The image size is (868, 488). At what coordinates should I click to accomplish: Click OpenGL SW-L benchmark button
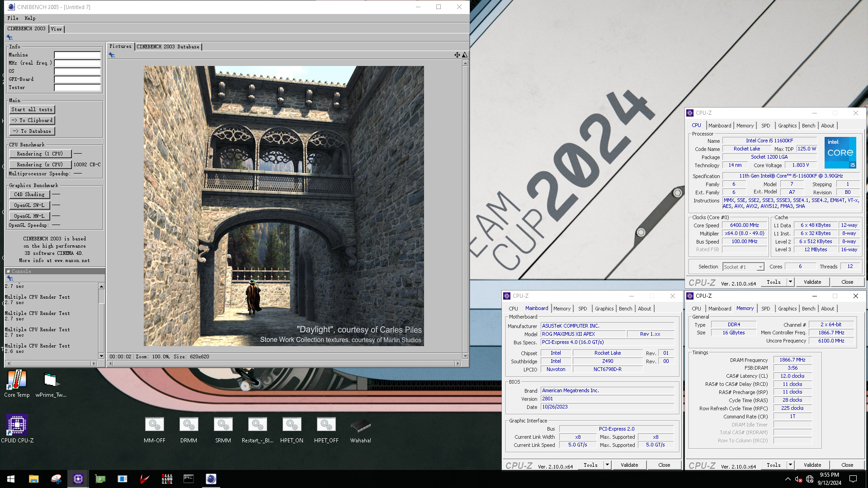click(x=29, y=205)
